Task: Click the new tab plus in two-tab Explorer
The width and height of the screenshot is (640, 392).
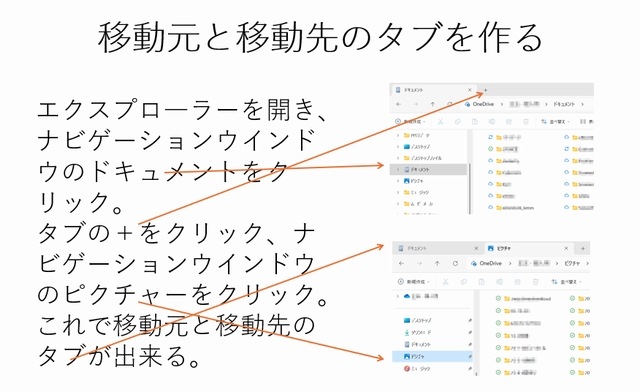Action: tap(583, 248)
